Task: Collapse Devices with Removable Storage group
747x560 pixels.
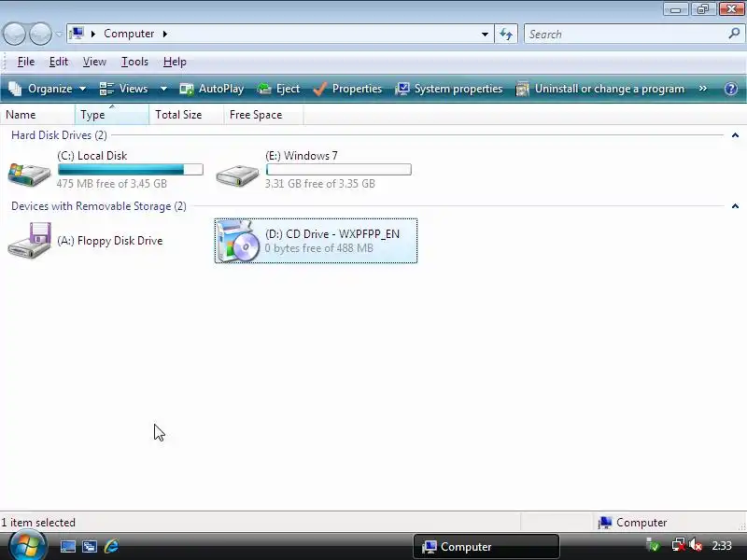Action: (x=735, y=206)
